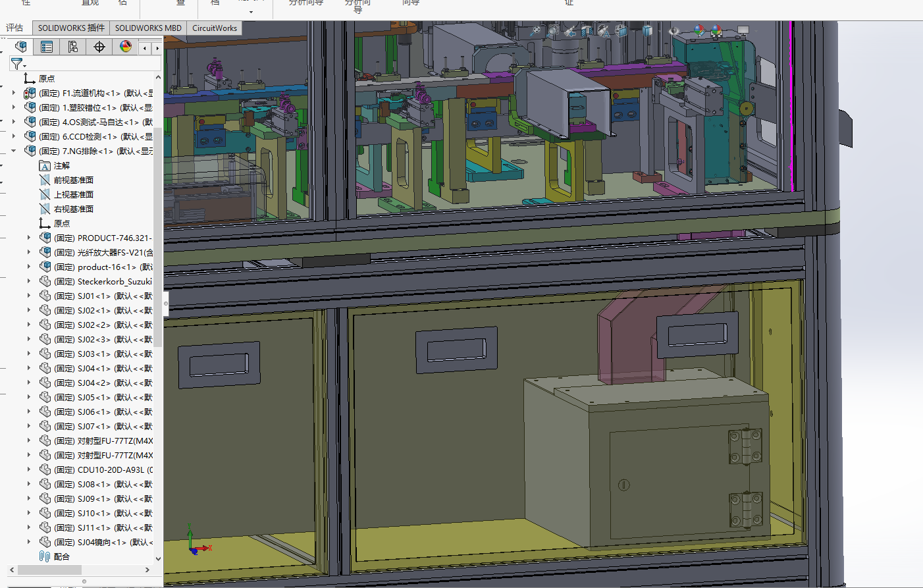
Task: Click the feature tree filter funnel icon
Action: [x=16, y=63]
